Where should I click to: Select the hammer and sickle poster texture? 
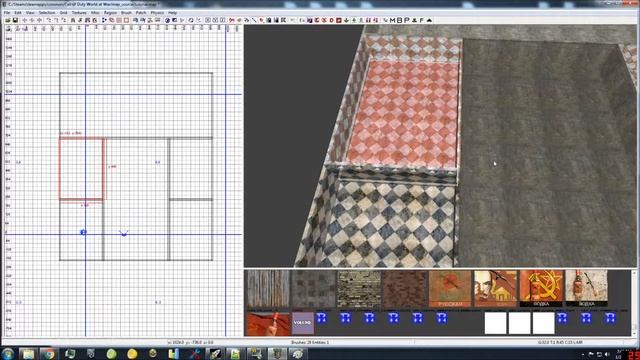coord(541,289)
